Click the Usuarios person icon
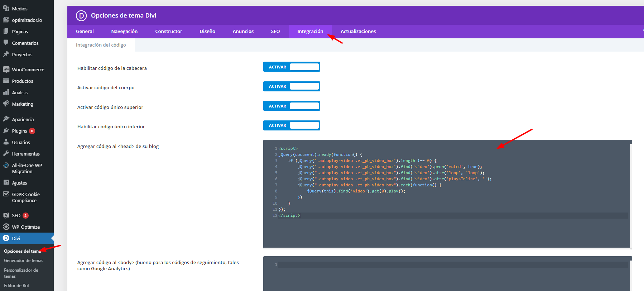Screen dimensions: 644x291 coord(6,142)
